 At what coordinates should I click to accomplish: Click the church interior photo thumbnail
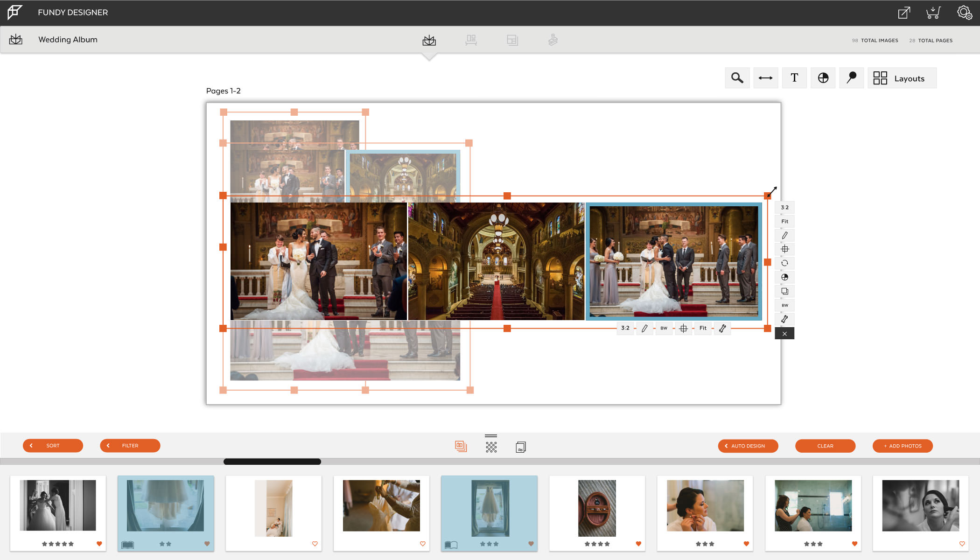pos(495,261)
